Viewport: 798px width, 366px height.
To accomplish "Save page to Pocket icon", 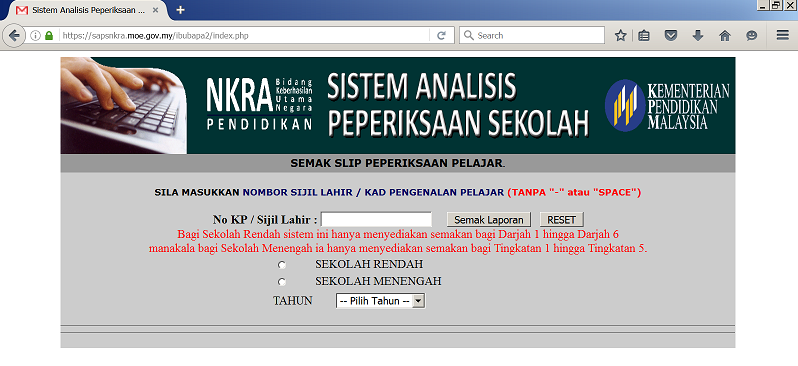I will tap(671, 36).
